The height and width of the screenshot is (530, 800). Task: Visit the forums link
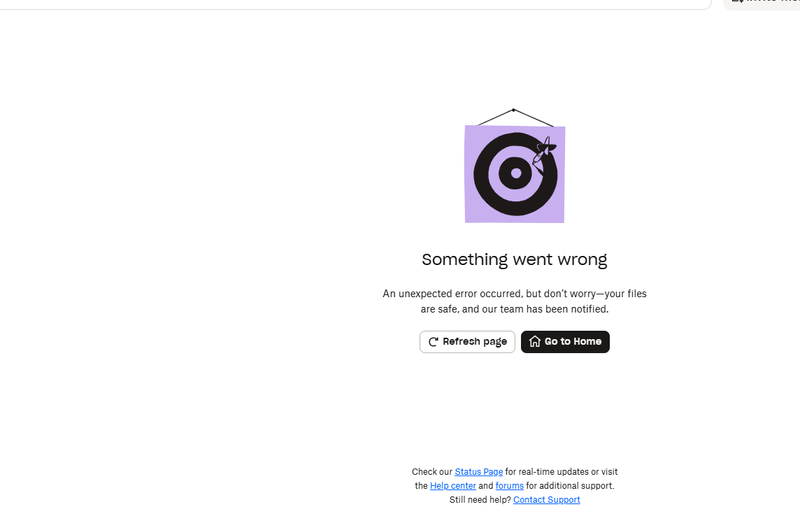coord(510,486)
